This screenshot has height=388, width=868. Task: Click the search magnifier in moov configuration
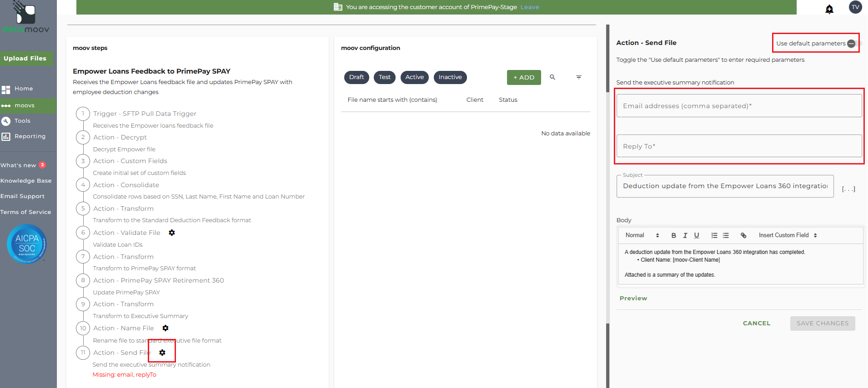pos(552,77)
